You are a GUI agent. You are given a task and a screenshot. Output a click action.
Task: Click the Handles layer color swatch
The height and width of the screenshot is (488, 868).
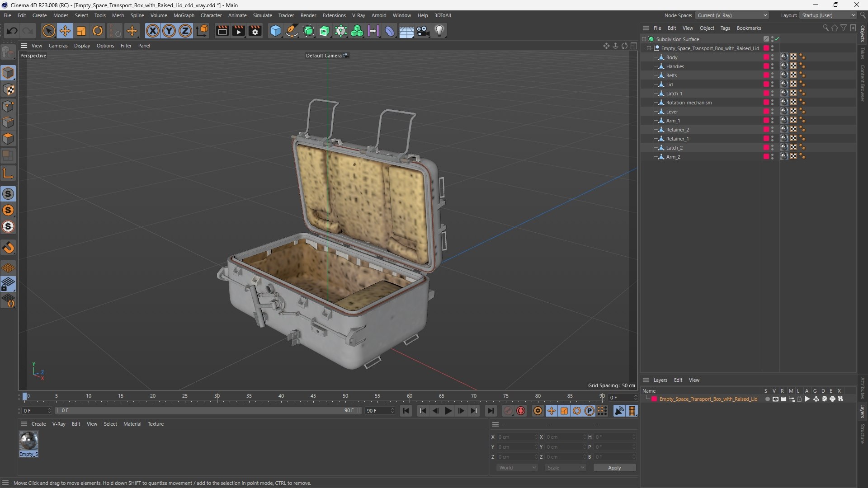coord(766,66)
